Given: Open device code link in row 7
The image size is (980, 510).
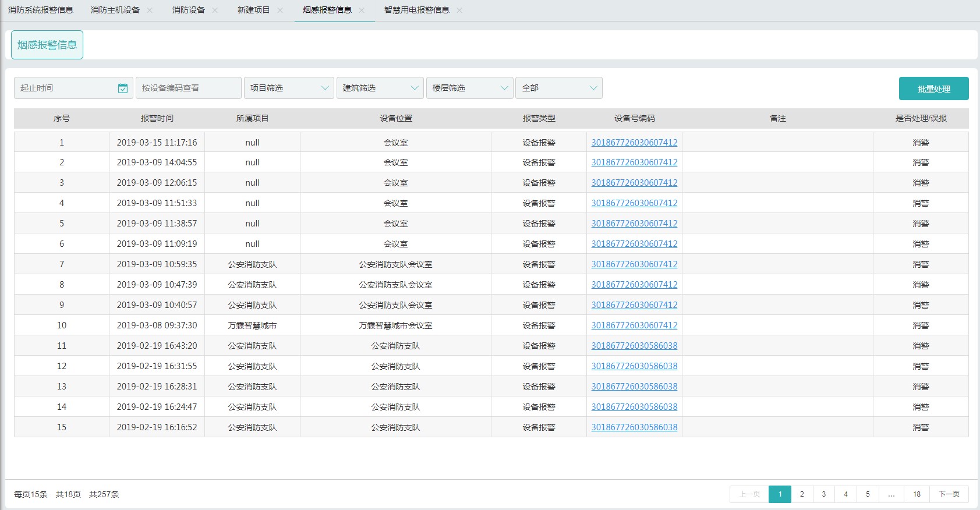Looking at the screenshot, I should 634,264.
